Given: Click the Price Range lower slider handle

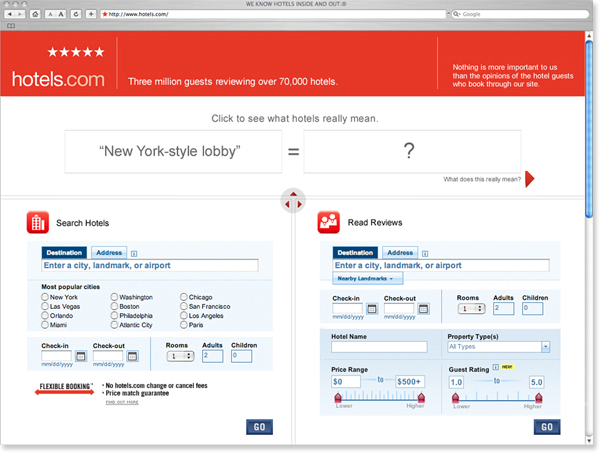Looking at the screenshot, I should (338, 398).
